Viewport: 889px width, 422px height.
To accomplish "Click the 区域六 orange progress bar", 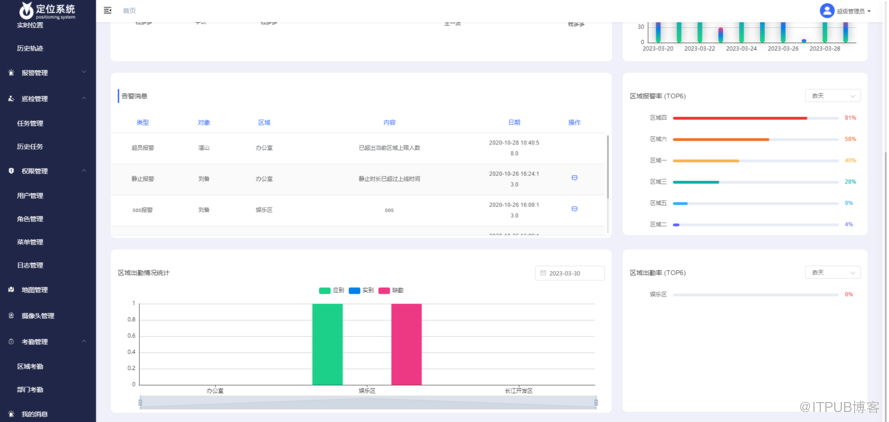I will (x=721, y=139).
